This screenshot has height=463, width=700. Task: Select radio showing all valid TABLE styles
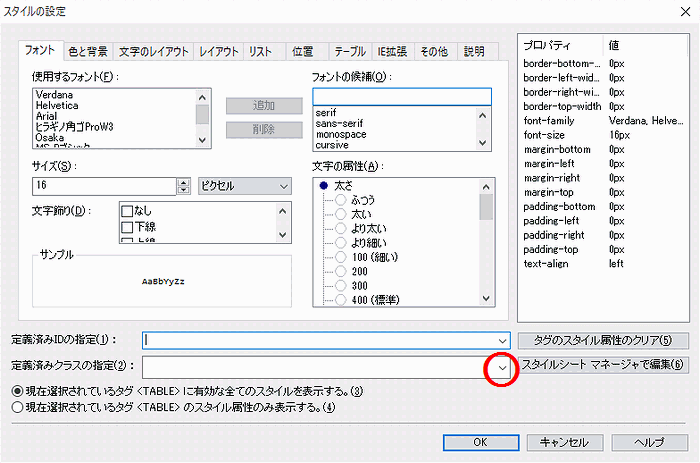point(17,390)
